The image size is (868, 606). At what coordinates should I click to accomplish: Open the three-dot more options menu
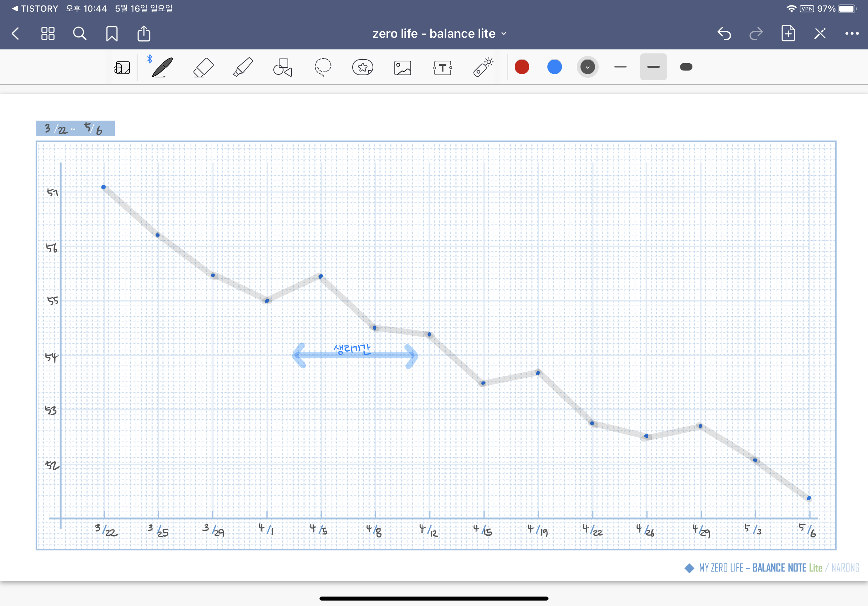tap(851, 34)
